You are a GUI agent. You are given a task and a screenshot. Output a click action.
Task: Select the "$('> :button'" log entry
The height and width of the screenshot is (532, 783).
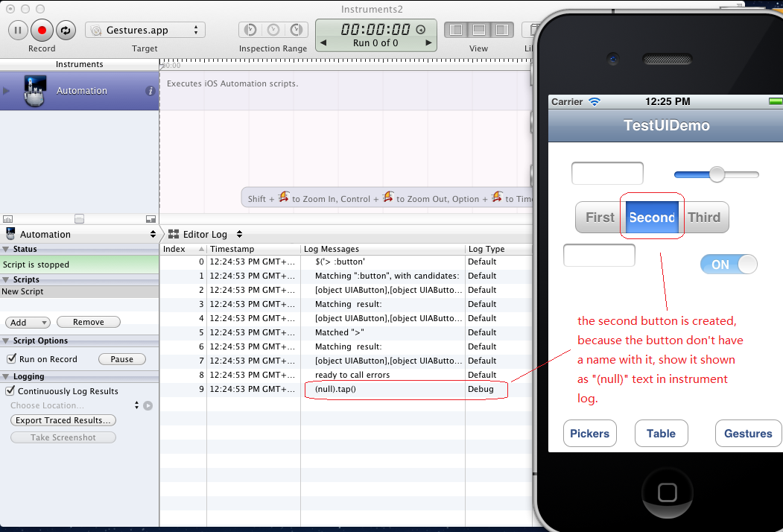[x=346, y=262]
